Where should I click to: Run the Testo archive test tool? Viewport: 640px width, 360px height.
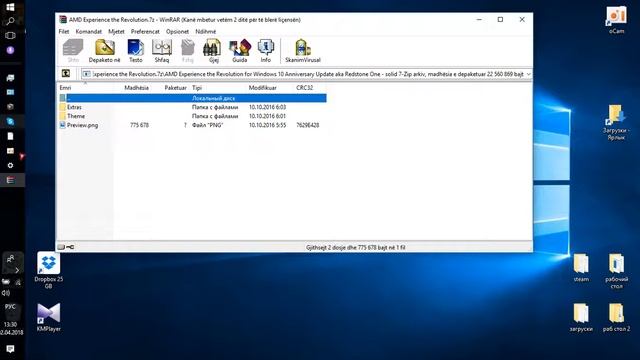pyautogui.click(x=136, y=51)
